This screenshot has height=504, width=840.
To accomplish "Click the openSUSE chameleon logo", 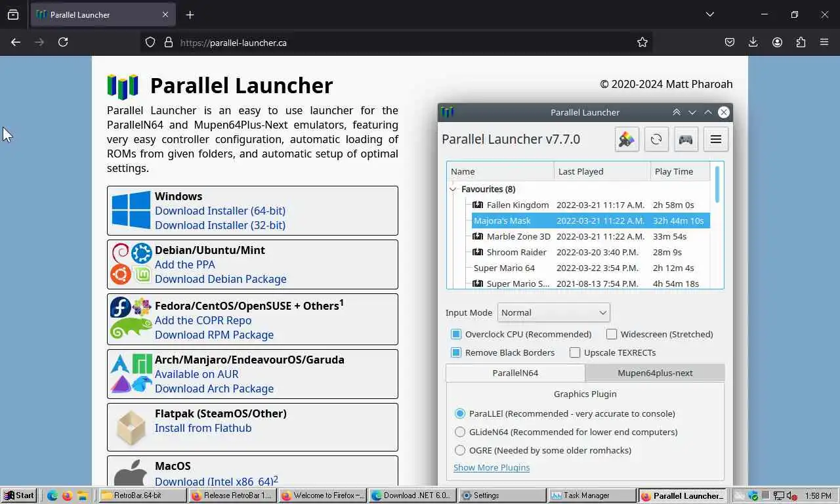I will pos(131,327).
